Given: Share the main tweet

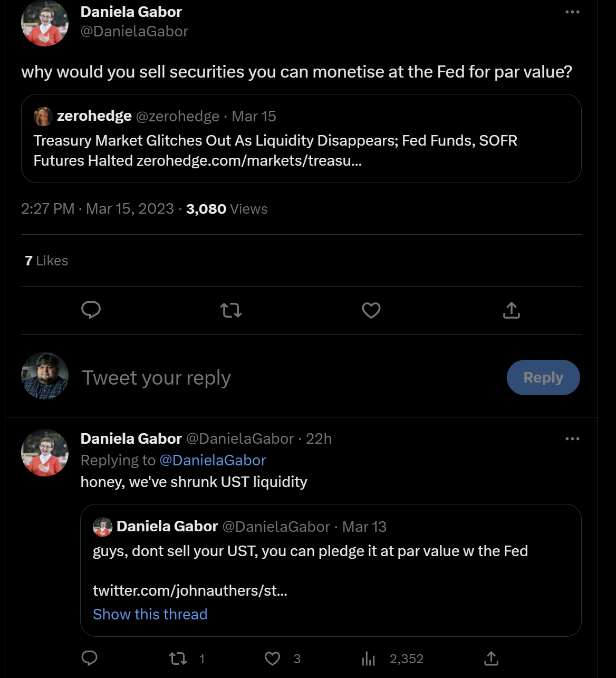Looking at the screenshot, I should (x=512, y=310).
